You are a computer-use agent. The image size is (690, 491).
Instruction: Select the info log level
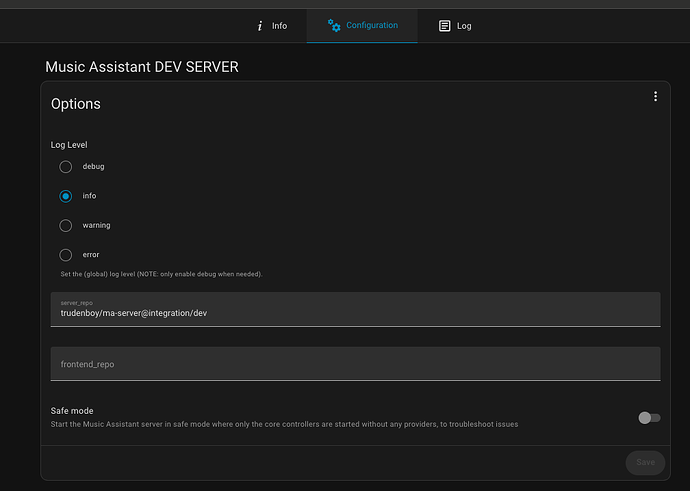tap(66, 196)
